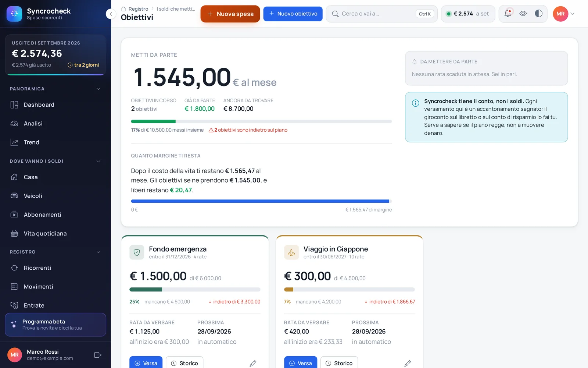
Task: Open Dashboard from the sidebar
Action: pos(55,105)
